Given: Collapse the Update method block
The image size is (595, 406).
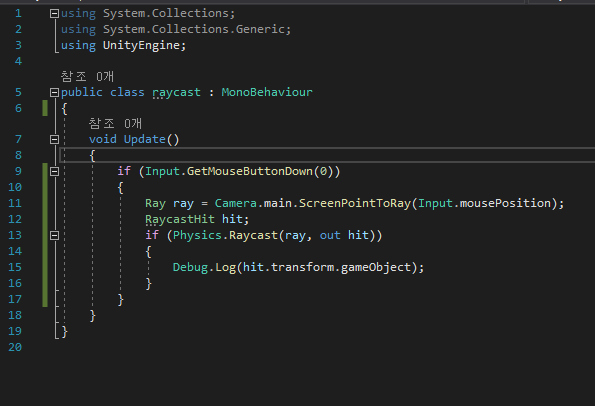Looking at the screenshot, I should 54,139.
